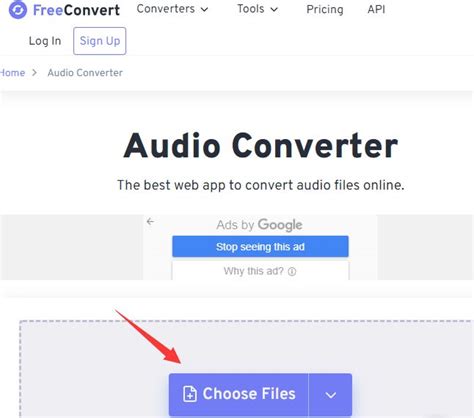Open the Pricing page
474x418 pixels.
point(325,9)
